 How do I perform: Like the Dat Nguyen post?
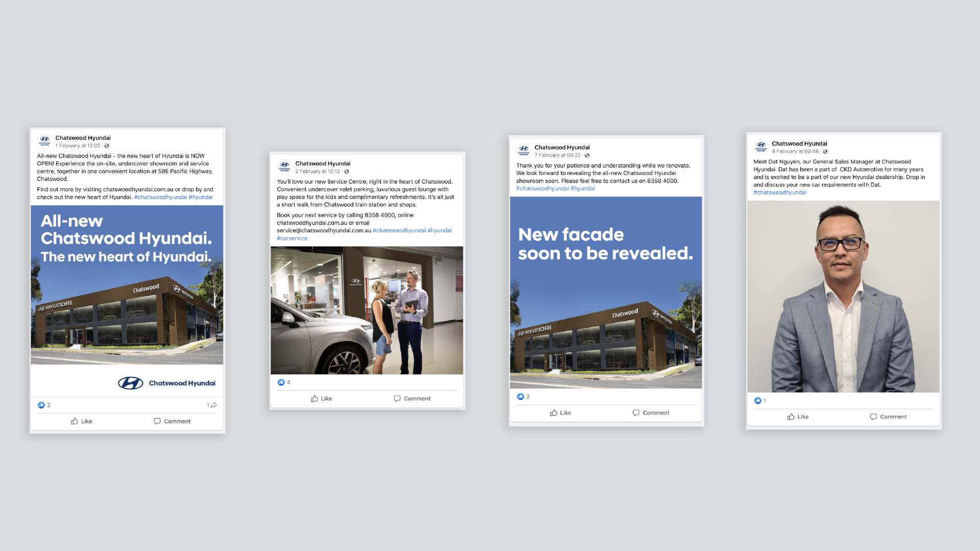coord(798,417)
